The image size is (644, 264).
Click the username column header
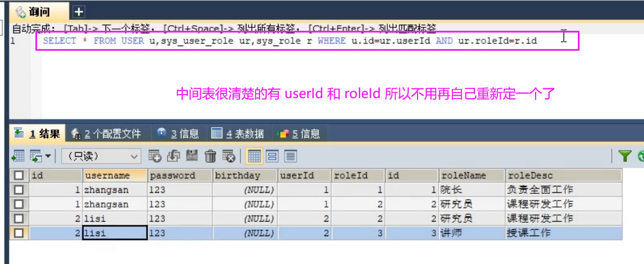[115, 176]
